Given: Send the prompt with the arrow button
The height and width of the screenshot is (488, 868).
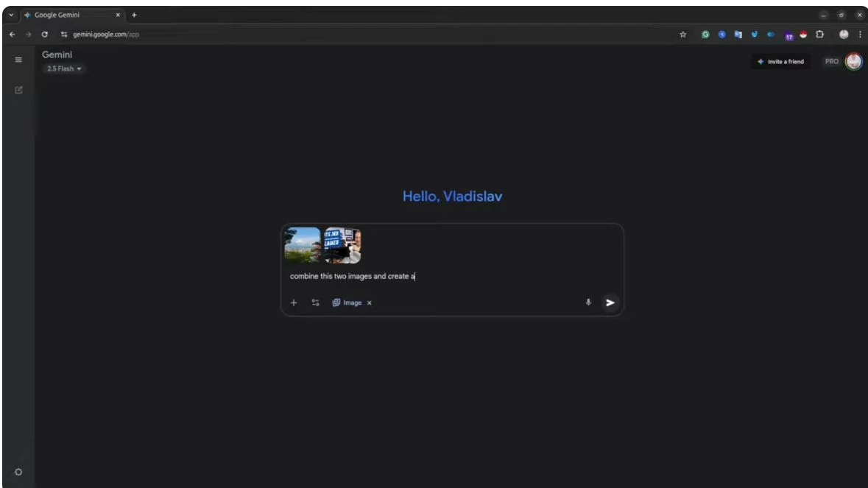Looking at the screenshot, I should (x=610, y=303).
